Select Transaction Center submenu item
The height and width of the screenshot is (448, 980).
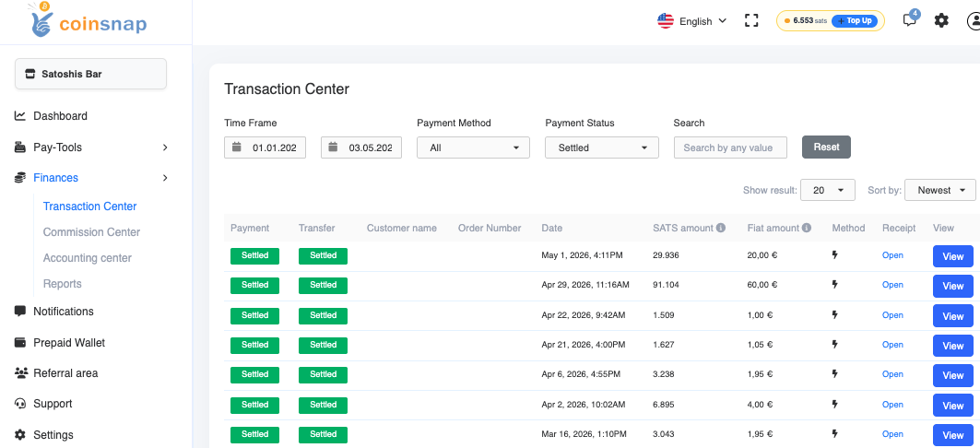click(x=90, y=206)
